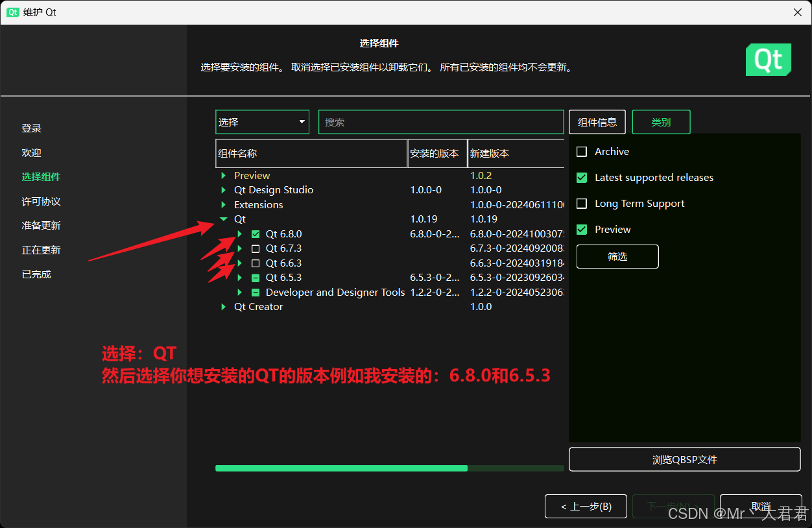Select the Qt 6.8.0 row label
Screen dimensions: 812x528
[x=284, y=234]
